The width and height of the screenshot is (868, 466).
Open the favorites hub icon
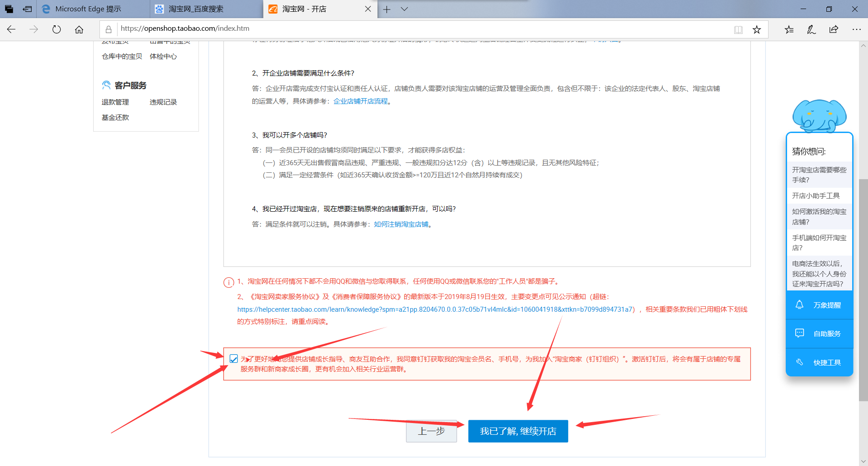click(789, 29)
